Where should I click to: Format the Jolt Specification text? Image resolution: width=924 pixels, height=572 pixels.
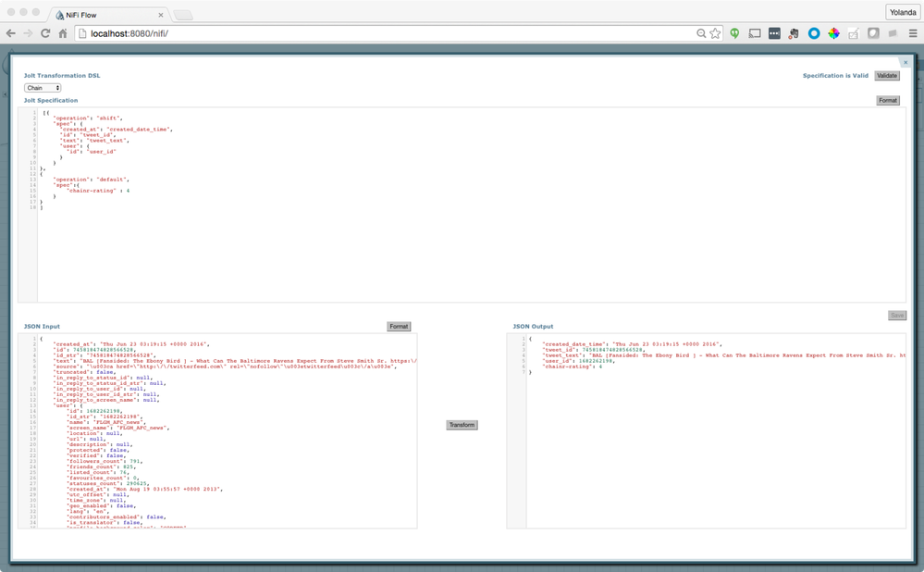887,100
